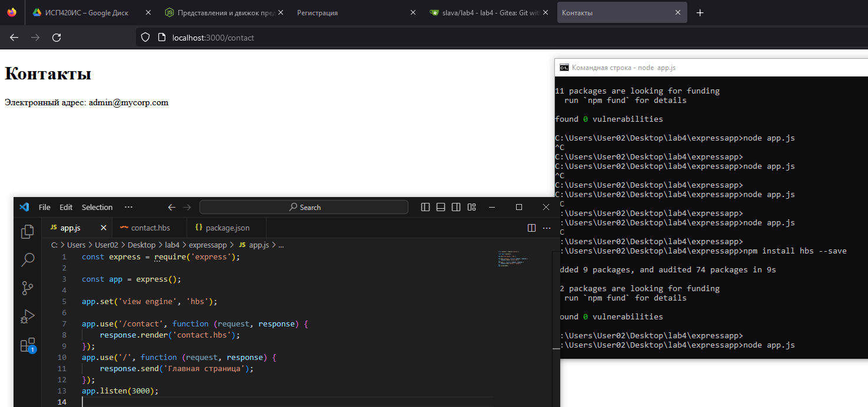Expand the expressapp breadcrumb folder

click(x=207, y=245)
